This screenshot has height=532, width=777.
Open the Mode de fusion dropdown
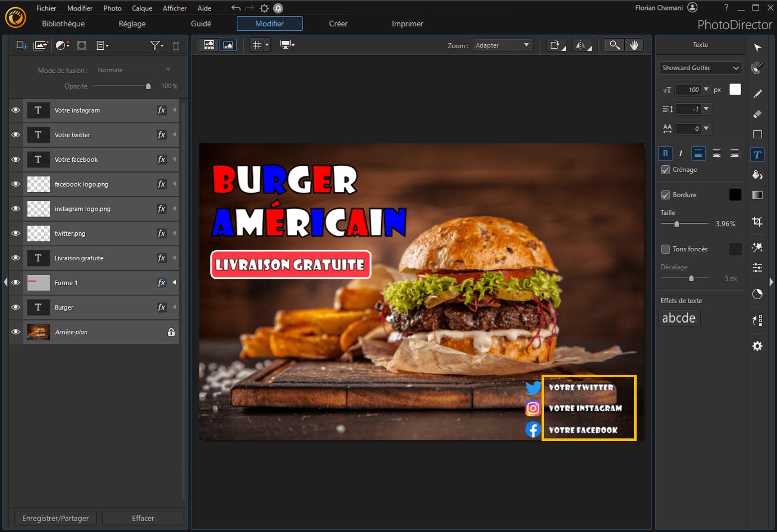[x=133, y=70]
